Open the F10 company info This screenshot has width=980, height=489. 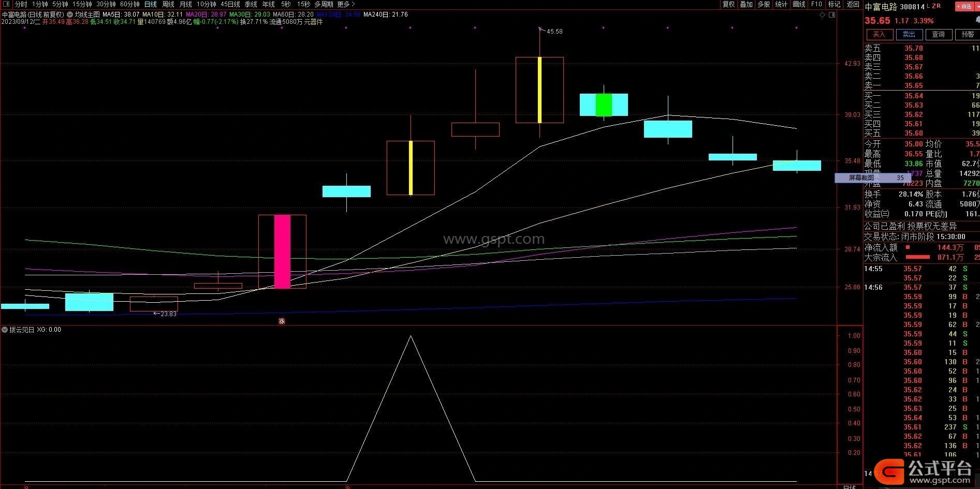pyautogui.click(x=816, y=4)
